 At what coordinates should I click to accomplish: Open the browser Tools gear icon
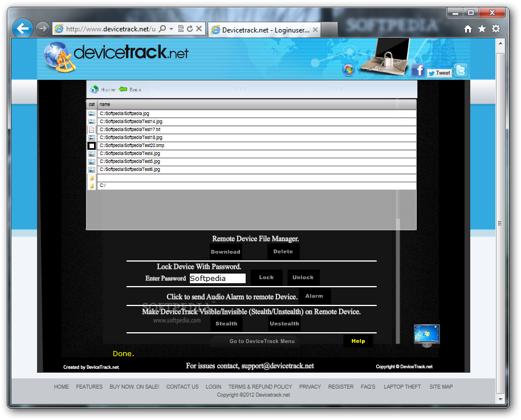click(496, 29)
